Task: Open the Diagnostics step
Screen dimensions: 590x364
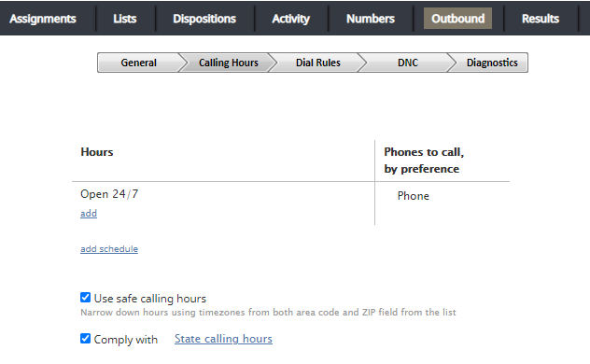Action: 492,63
